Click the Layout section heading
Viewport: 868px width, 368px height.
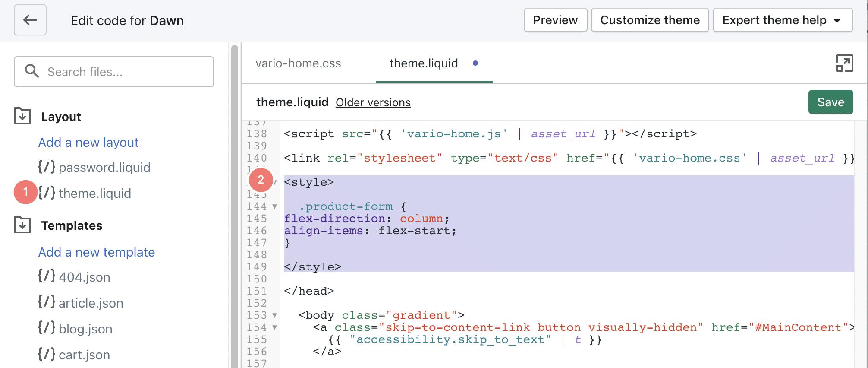pyautogui.click(x=61, y=117)
